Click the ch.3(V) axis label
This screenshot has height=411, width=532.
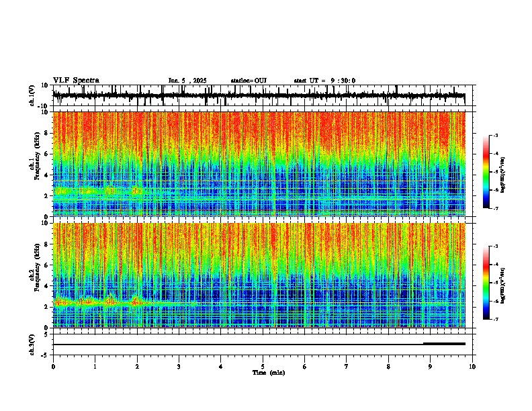(x=32, y=345)
